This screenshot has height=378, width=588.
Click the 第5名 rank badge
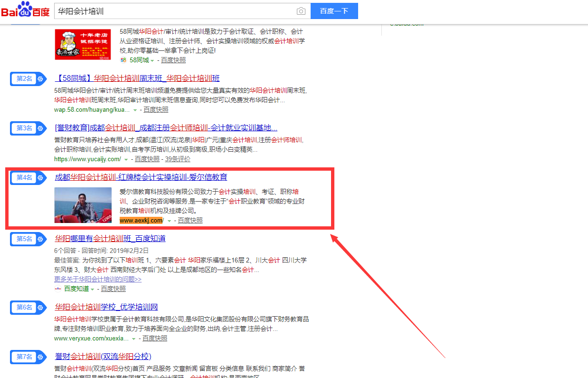(28, 239)
